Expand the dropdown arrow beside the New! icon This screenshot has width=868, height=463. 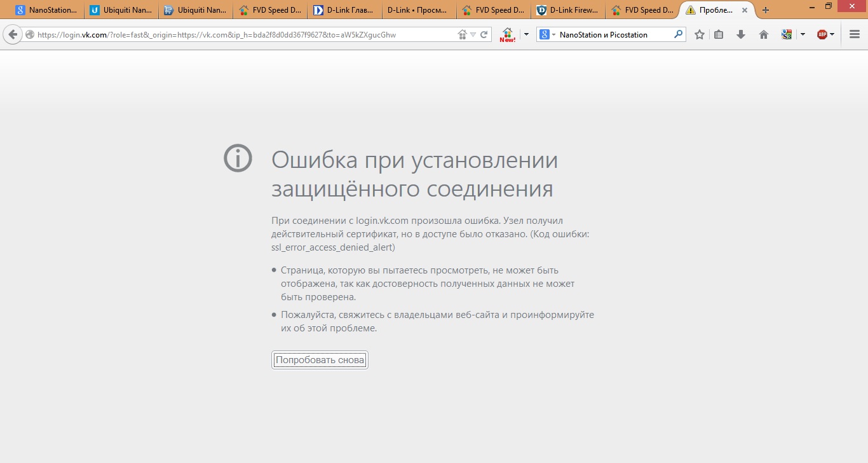(526, 35)
